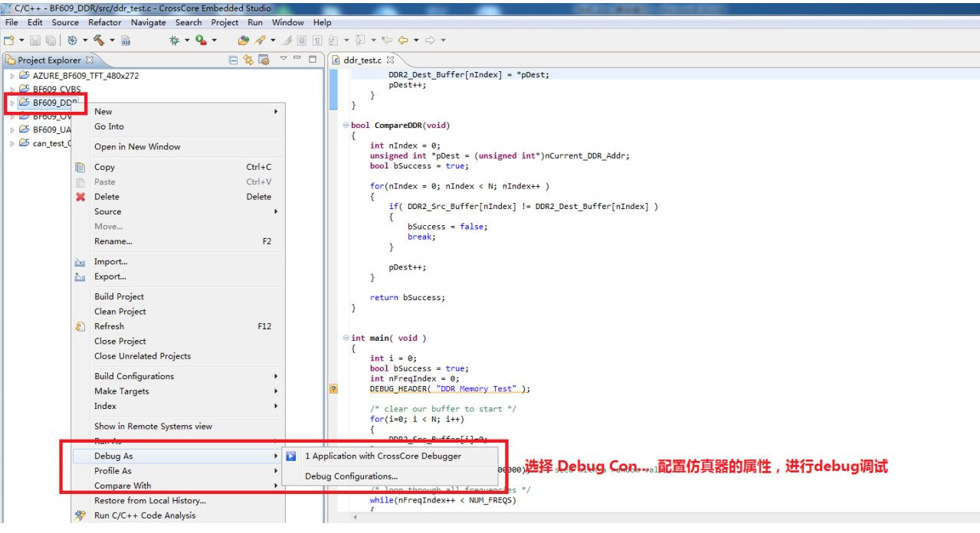The height and width of the screenshot is (533, 980).
Task: Open the Build All dropdown arrow
Action: coord(85,41)
